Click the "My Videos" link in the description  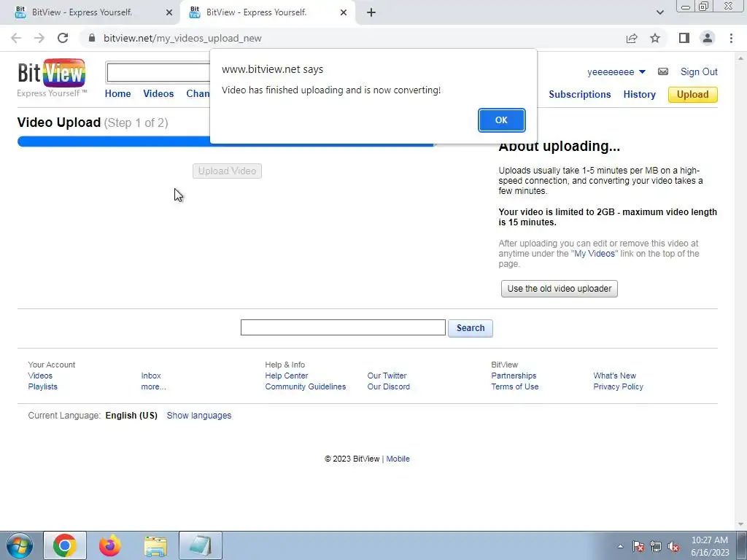(x=595, y=253)
